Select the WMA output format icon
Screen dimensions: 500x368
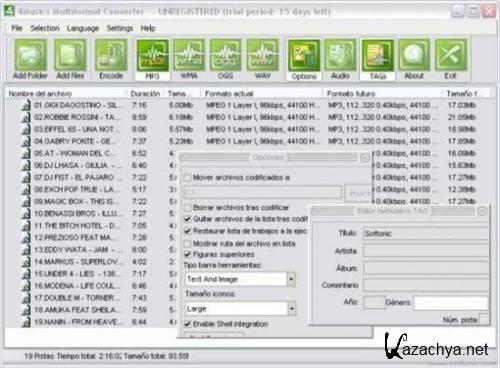pyautogui.click(x=189, y=59)
